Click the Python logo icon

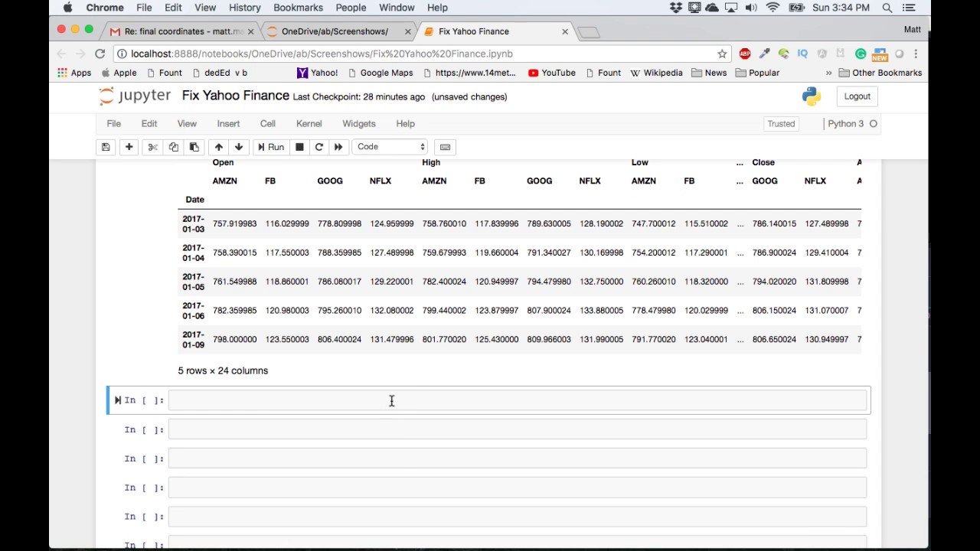pyautogui.click(x=812, y=96)
